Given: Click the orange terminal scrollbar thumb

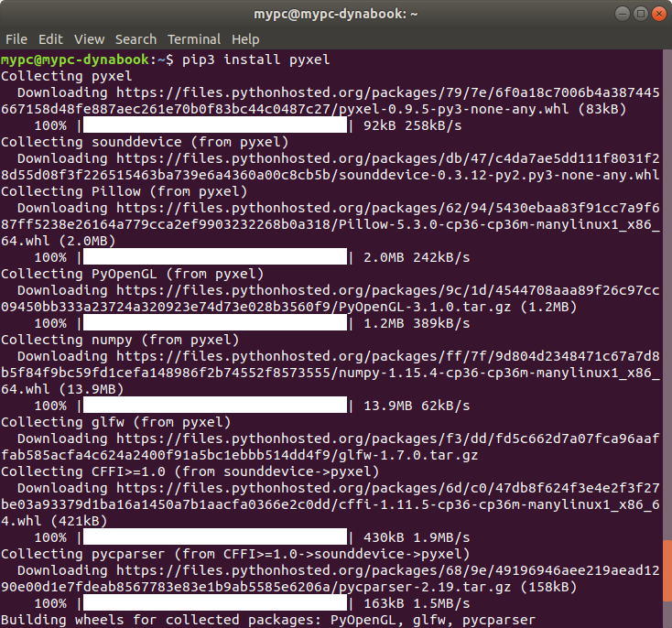Looking at the screenshot, I should [x=667, y=570].
